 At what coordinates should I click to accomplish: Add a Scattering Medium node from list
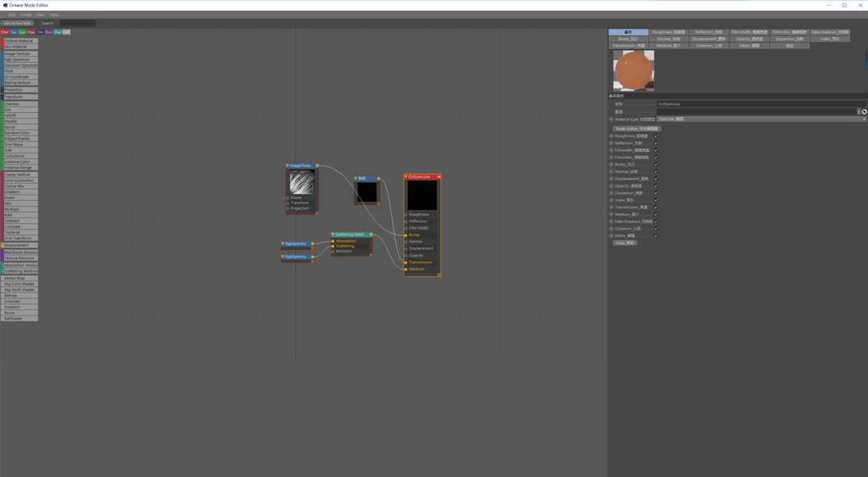tap(19, 271)
